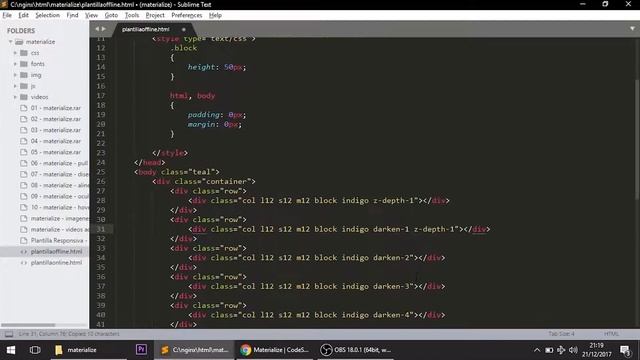Open 05 - materialize.rar in sidebar
This screenshot has height=360, width=640.
(x=56, y=152)
